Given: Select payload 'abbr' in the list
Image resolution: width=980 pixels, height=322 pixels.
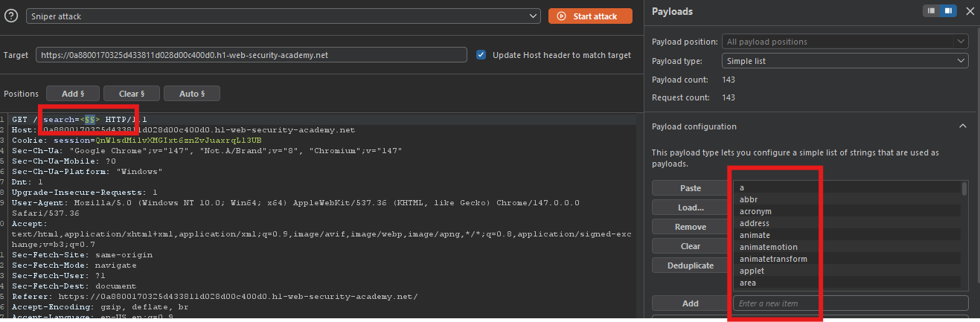Looking at the screenshot, I should (847, 199).
